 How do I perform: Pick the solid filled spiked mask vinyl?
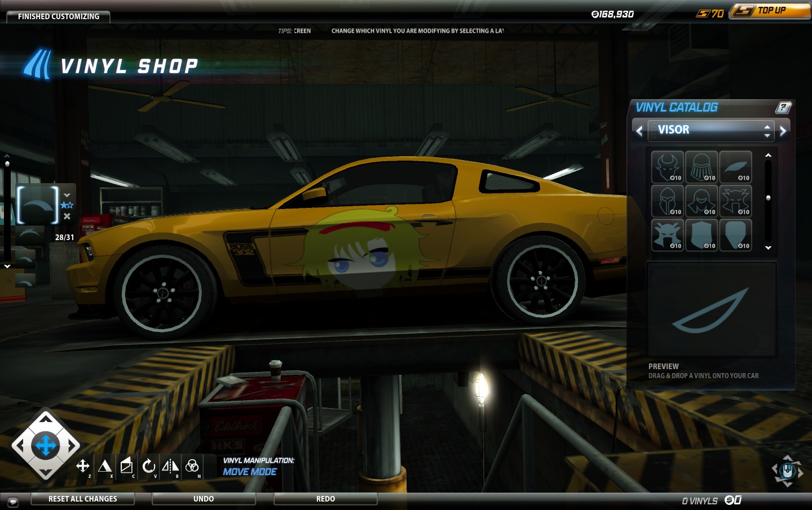(x=668, y=235)
